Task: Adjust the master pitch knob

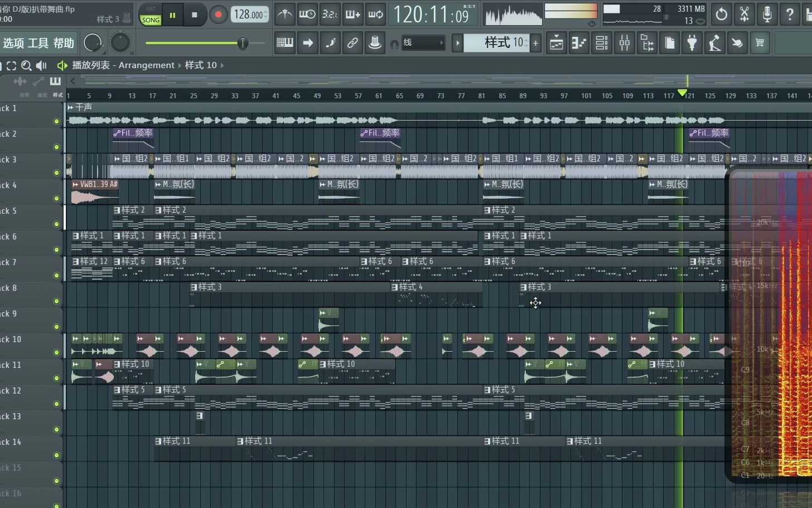Action: (120, 43)
